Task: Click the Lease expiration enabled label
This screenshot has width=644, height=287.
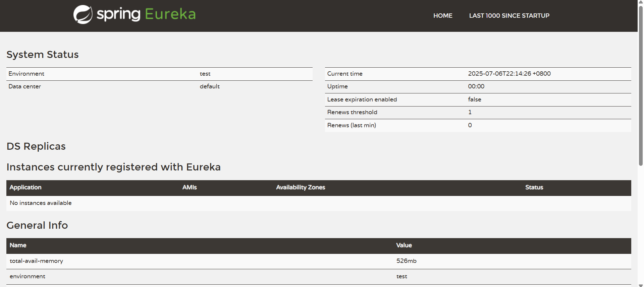Action: tap(362, 99)
